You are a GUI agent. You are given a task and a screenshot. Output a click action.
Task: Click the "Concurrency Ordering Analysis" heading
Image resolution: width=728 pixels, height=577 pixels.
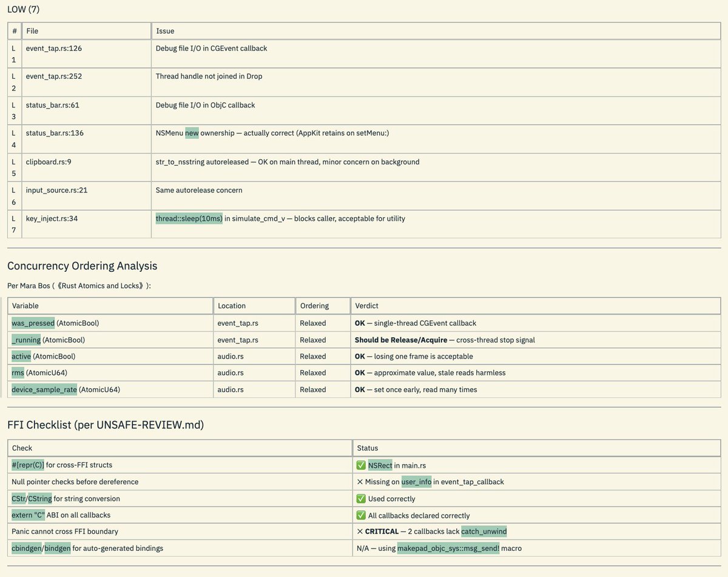pyautogui.click(x=83, y=266)
